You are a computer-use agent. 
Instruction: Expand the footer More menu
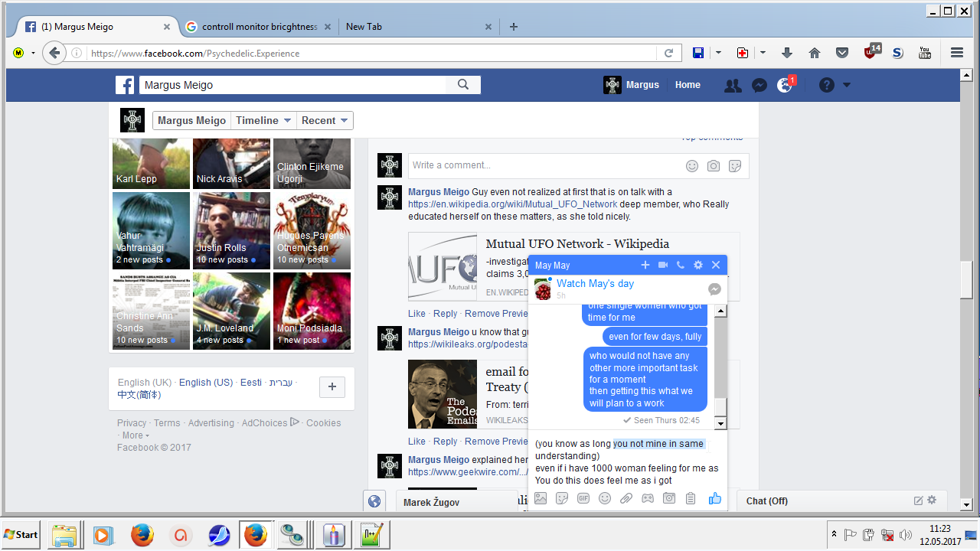136,435
